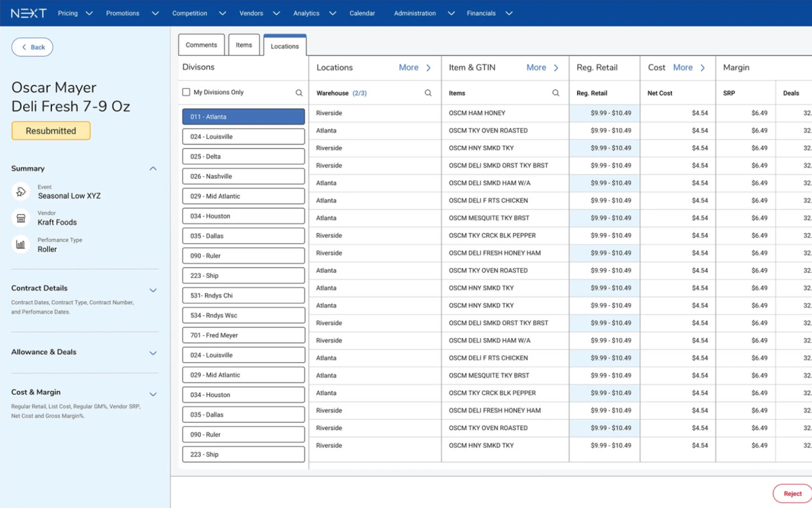Screen dimensions: 812x508
Task: Enable the My Divisions Only checkbox
Action: [186, 92]
